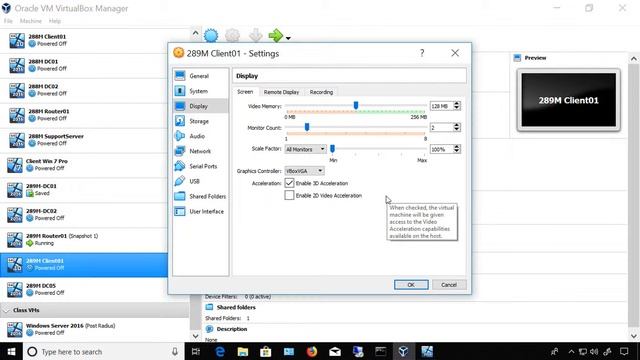Collapse the Class VMs group
640x360 pixels.
(x=6, y=310)
